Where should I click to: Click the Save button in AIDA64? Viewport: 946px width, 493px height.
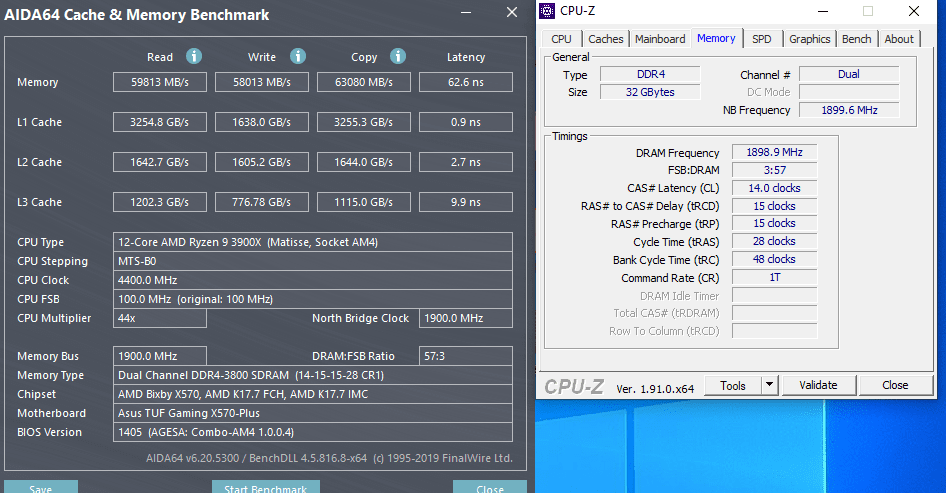coord(40,486)
